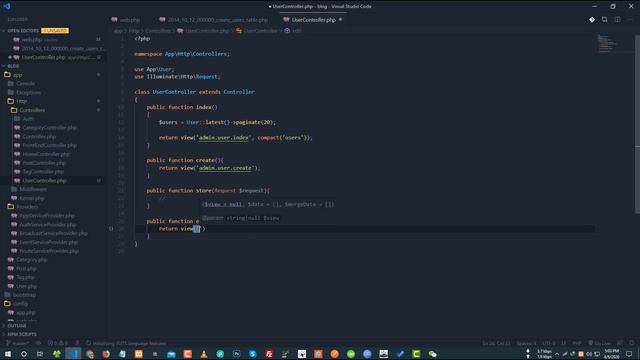Image resolution: width=640 pixels, height=360 pixels.
Task: Open config app.php file
Action: point(22,313)
